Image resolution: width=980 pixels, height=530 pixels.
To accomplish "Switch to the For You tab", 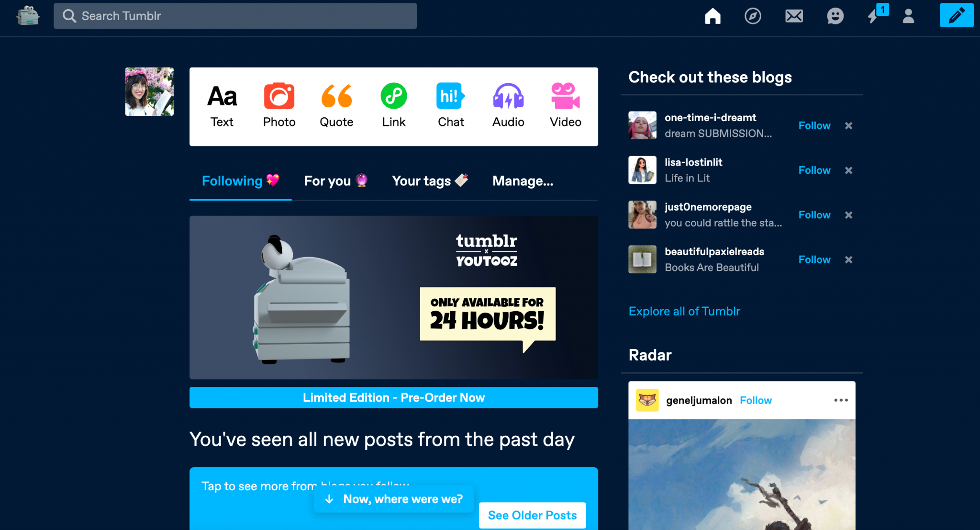I will pos(336,181).
